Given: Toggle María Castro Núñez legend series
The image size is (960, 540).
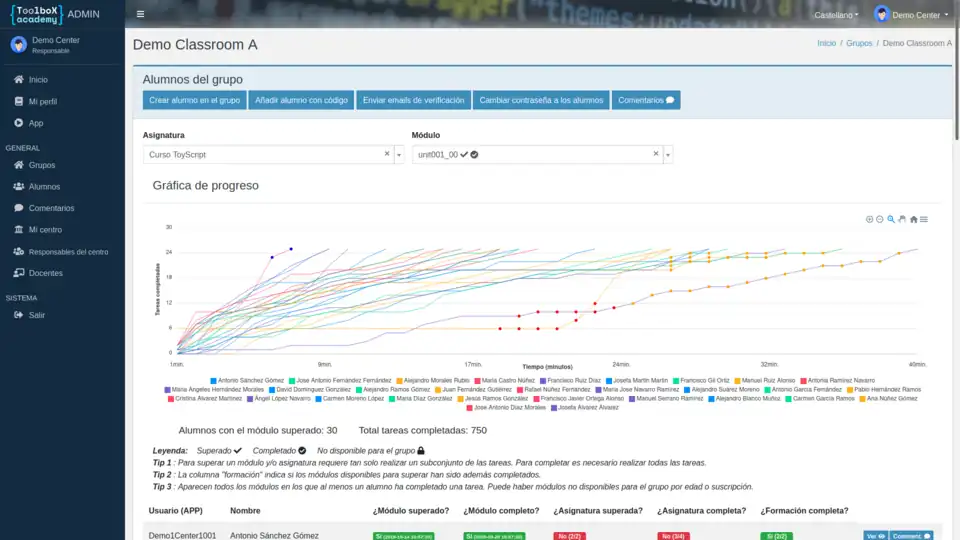Looking at the screenshot, I should 508,380.
